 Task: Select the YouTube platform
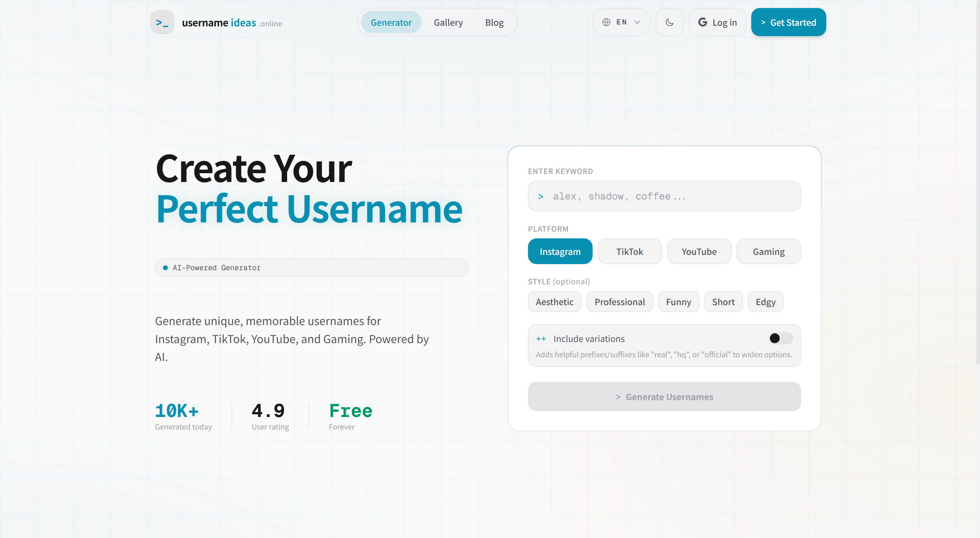click(699, 251)
